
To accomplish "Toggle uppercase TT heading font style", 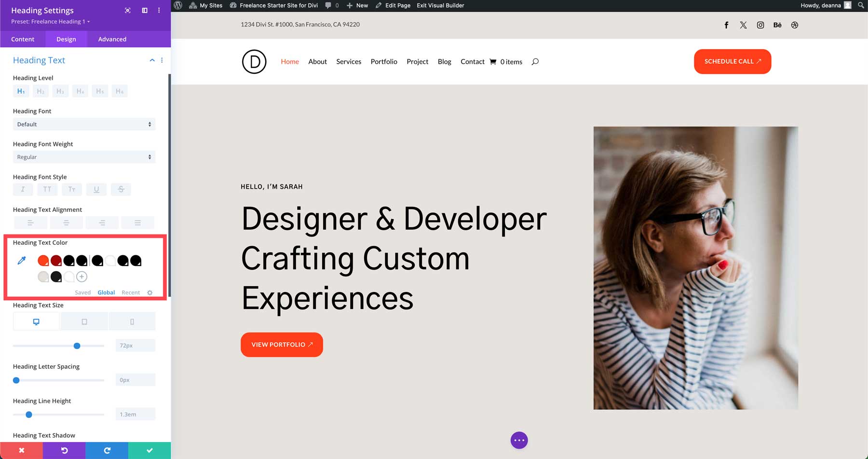I will pyautogui.click(x=47, y=189).
